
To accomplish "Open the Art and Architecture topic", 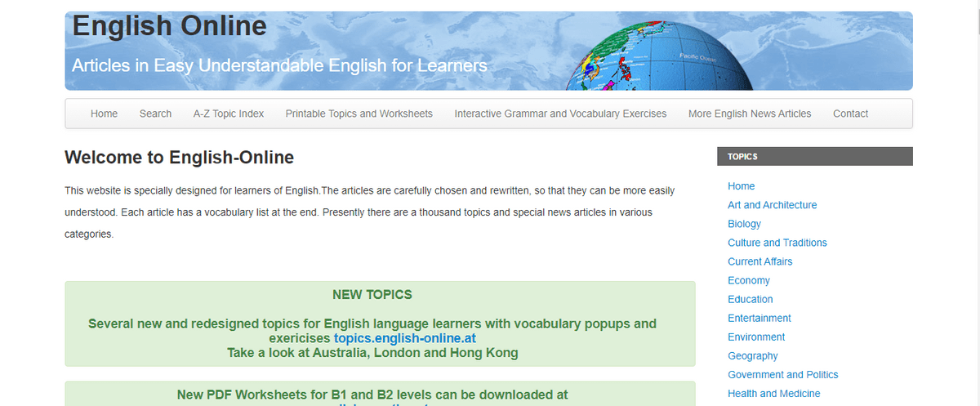I will click(773, 205).
